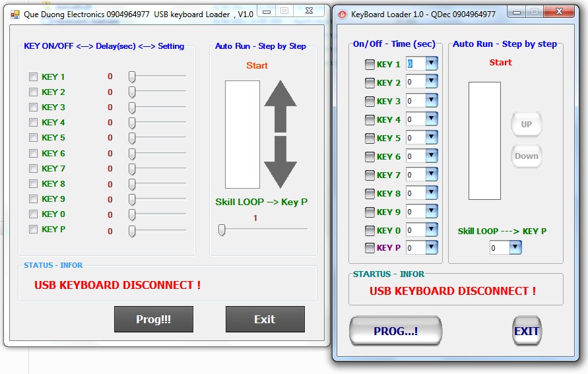
Task: Check KEY 7 in KeyBoard Loader 1.0
Action: (x=370, y=175)
